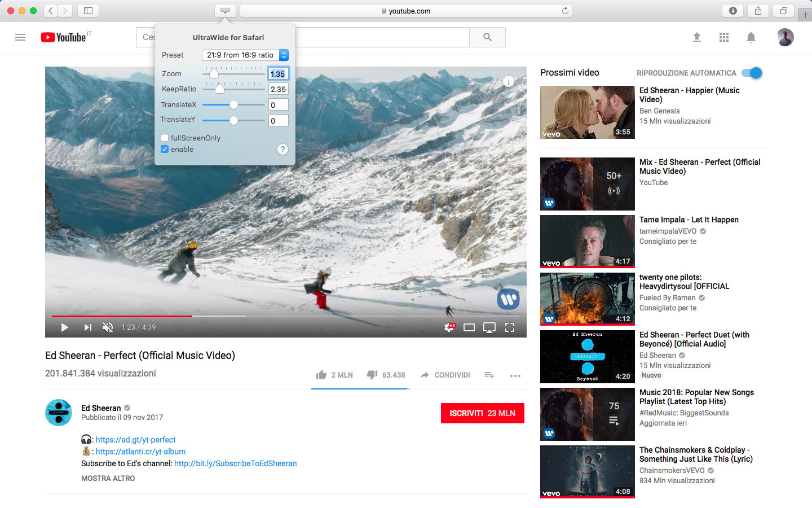Open the notifications bell

point(751,37)
